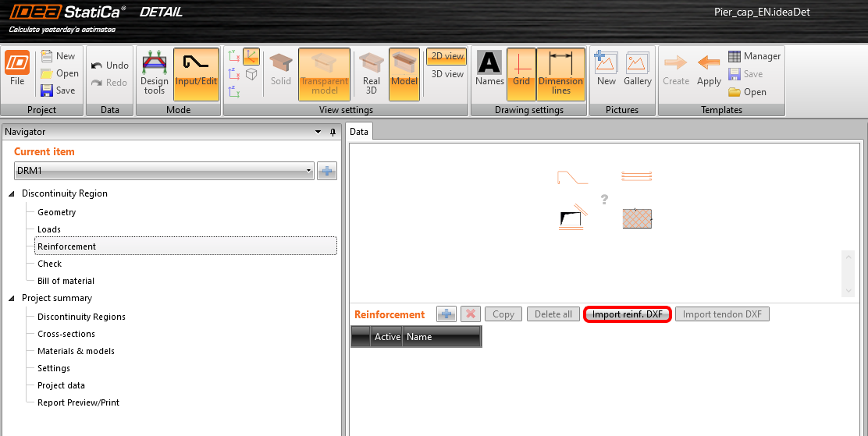Click the Active column header
This screenshot has height=436, width=868.
(387, 336)
